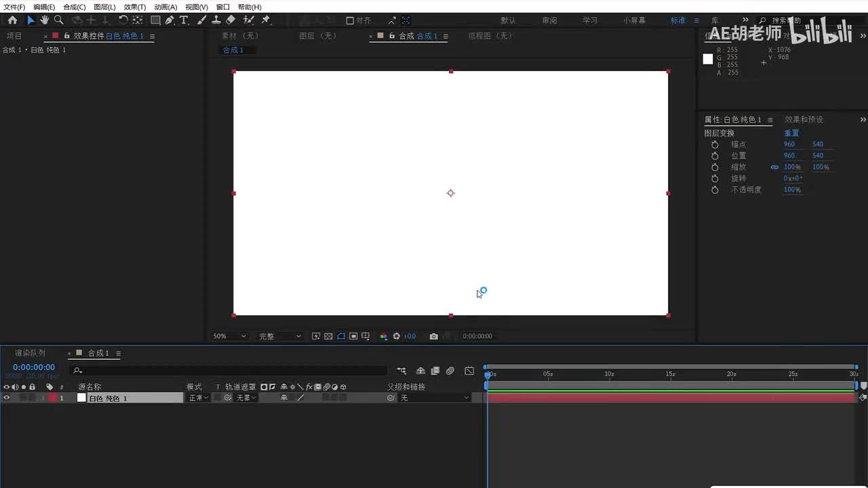Toggle anchor point stopwatch 锚点
868x488 pixels.
pyautogui.click(x=715, y=144)
